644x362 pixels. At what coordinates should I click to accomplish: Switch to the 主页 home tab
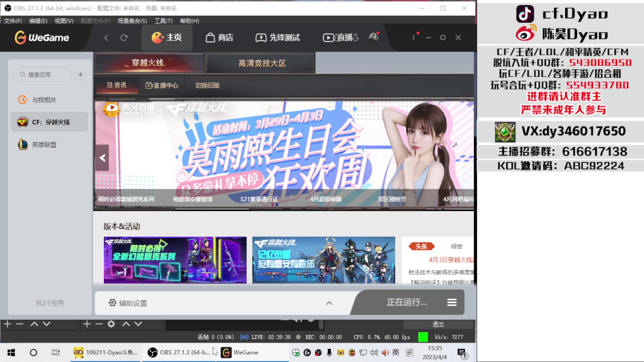tap(167, 38)
